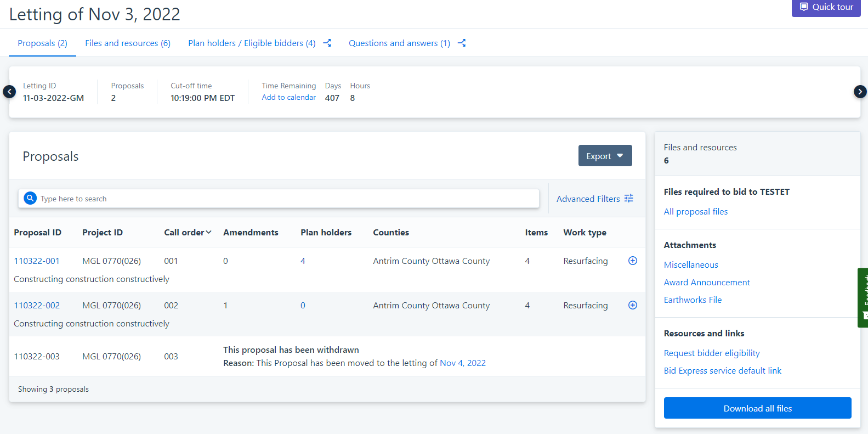Open the Export dropdown menu
Screen dimensions: 868x434
(605, 156)
